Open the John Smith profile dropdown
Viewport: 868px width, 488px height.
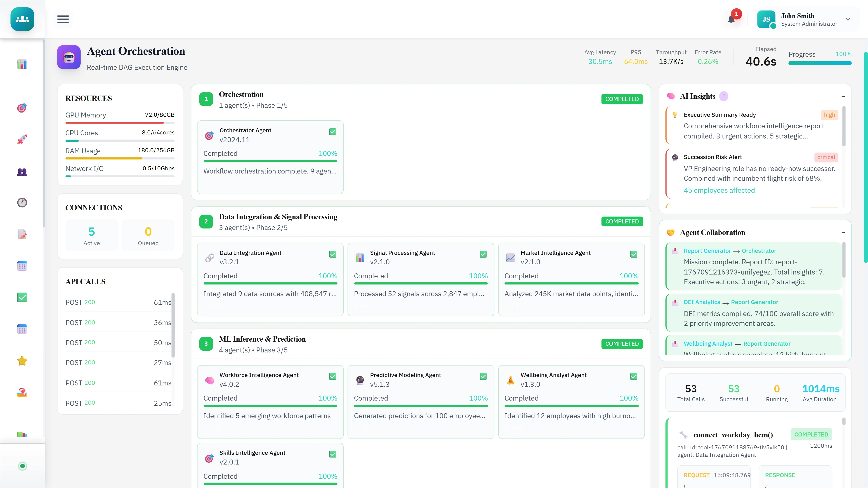pos(848,19)
